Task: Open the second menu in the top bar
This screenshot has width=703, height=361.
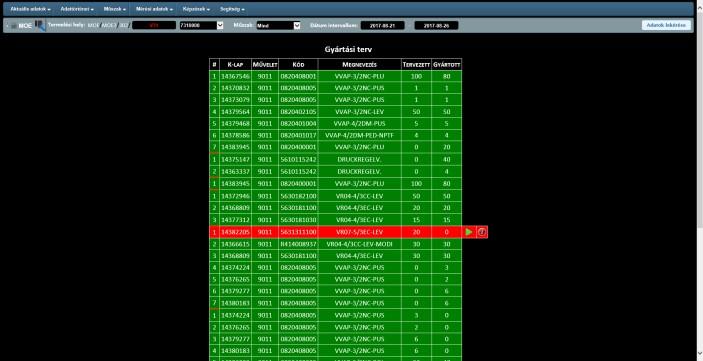Action: (77, 9)
